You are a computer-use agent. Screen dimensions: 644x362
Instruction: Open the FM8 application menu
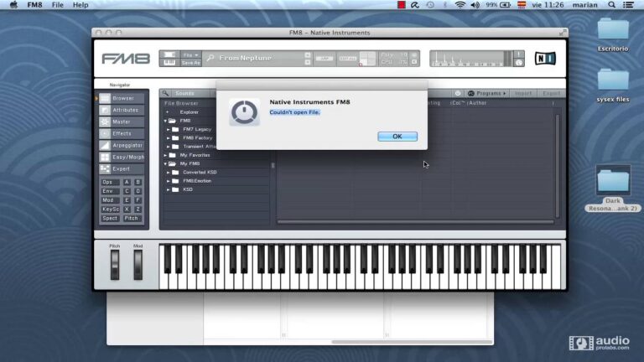[x=34, y=5]
